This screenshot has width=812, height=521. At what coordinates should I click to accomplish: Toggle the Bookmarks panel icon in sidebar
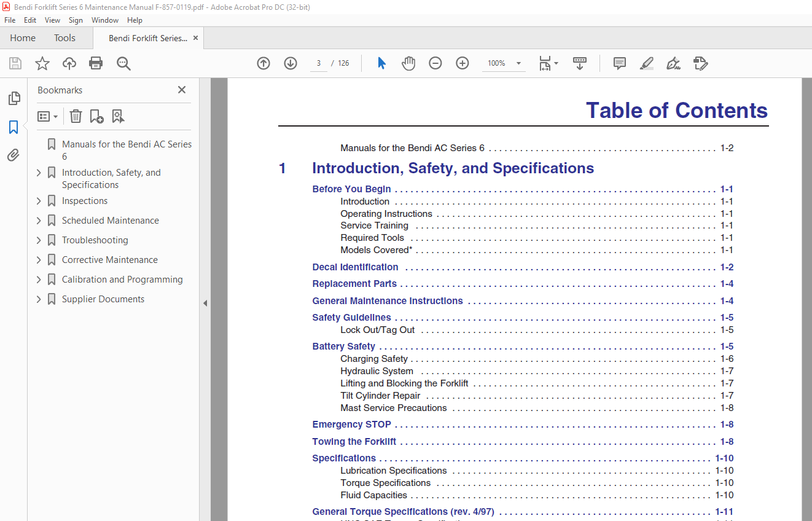tap(14, 127)
